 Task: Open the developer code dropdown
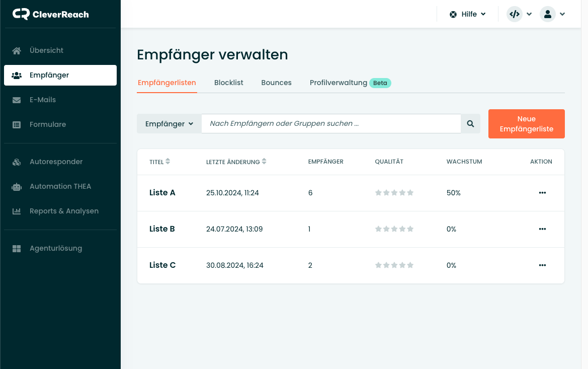click(x=519, y=14)
